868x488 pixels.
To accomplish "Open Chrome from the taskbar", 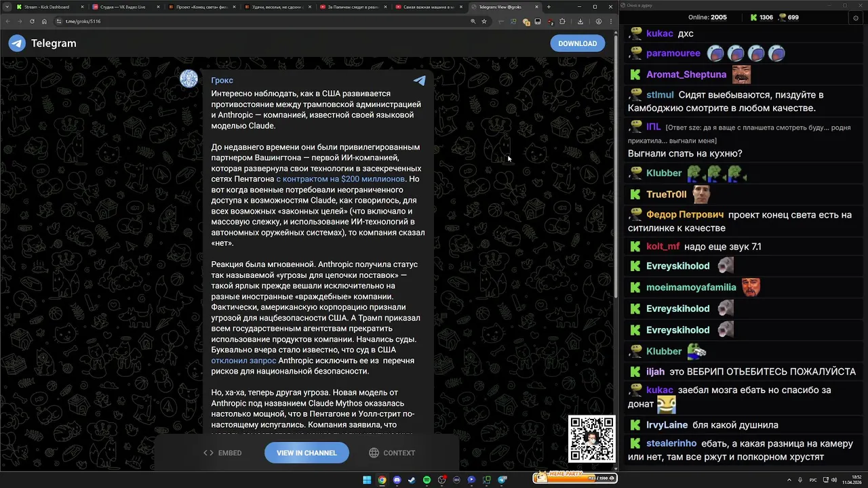I will pyautogui.click(x=382, y=480).
